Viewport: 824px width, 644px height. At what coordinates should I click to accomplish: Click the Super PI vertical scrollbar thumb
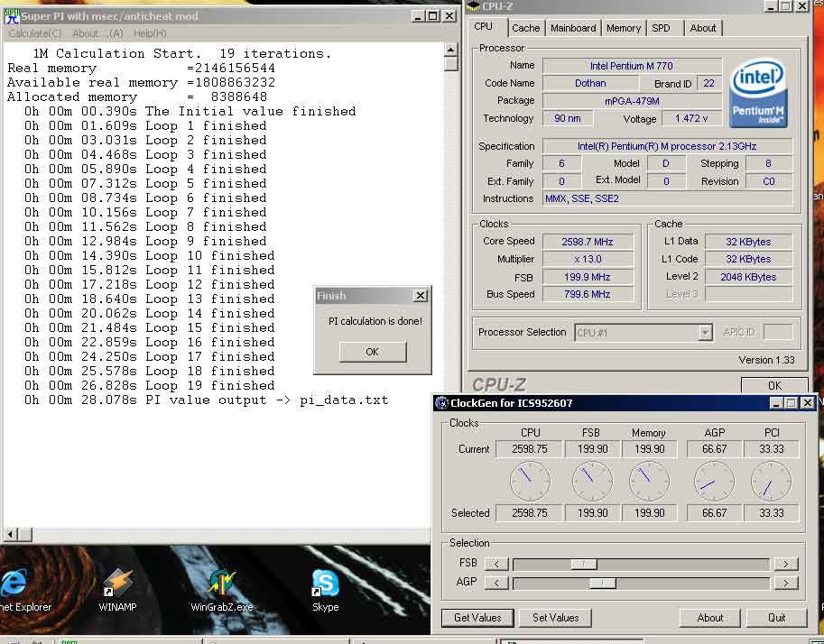[x=451, y=63]
